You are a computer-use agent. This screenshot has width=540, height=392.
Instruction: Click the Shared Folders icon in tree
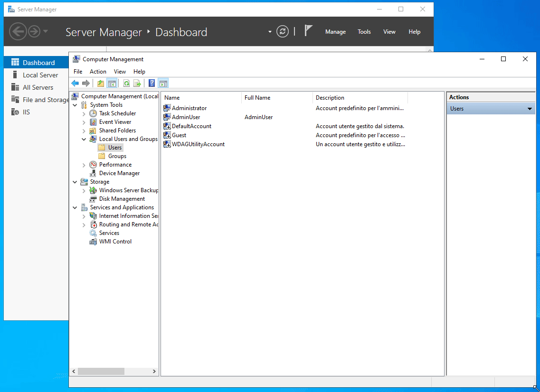(x=93, y=131)
